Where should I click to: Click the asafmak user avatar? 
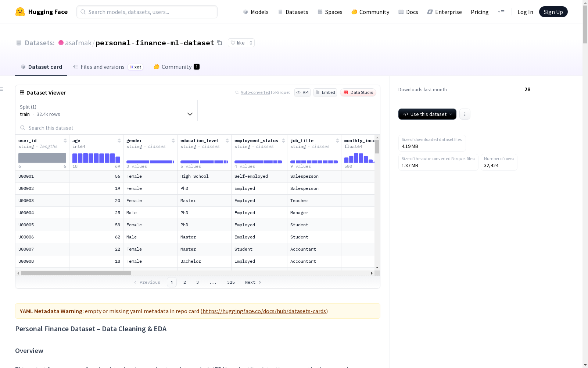(61, 43)
